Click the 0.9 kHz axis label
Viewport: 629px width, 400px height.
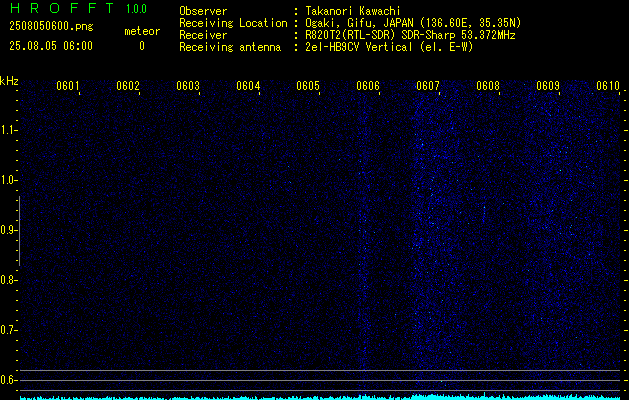coord(8,230)
